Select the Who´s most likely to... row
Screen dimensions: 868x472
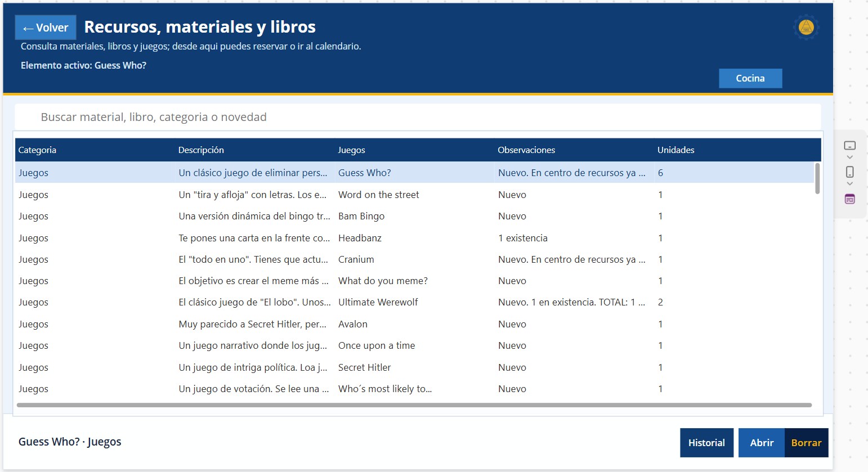click(x=414, y=389)
